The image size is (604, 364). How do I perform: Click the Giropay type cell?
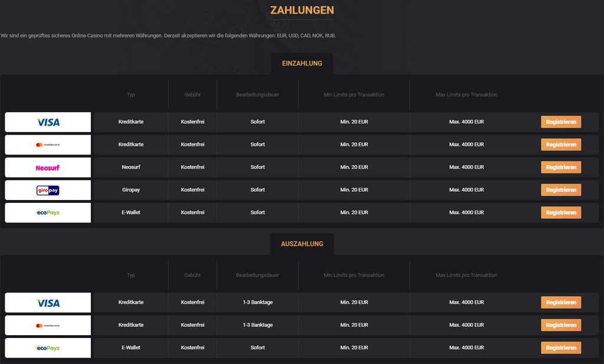pyautogui.click(x=131, y=190)
